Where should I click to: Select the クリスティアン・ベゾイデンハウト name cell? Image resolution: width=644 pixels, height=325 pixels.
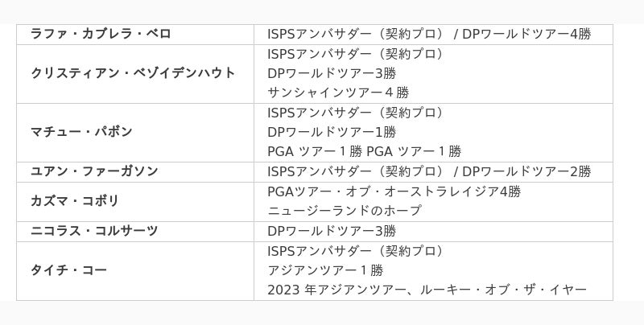[x=133, y=73]
